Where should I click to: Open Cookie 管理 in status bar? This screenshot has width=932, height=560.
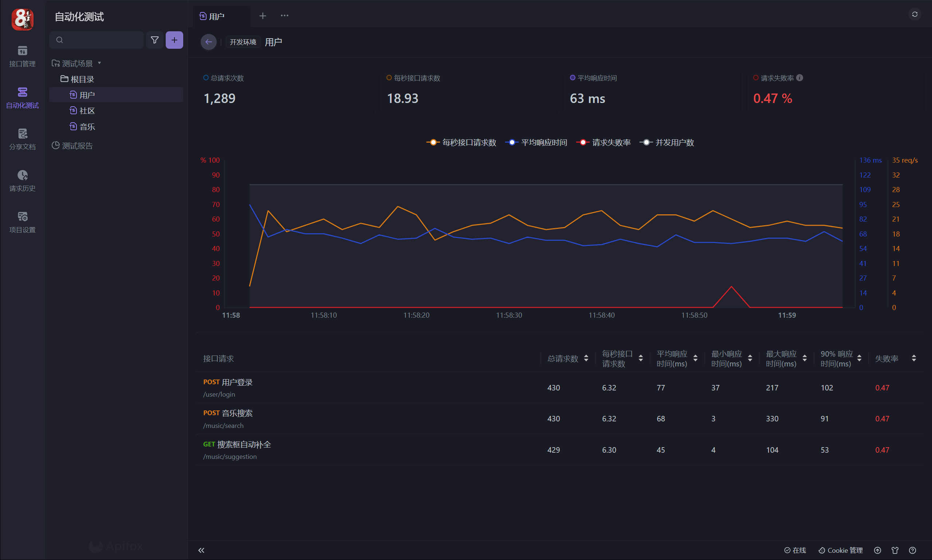pyautogui.click(x=841, y=550)
